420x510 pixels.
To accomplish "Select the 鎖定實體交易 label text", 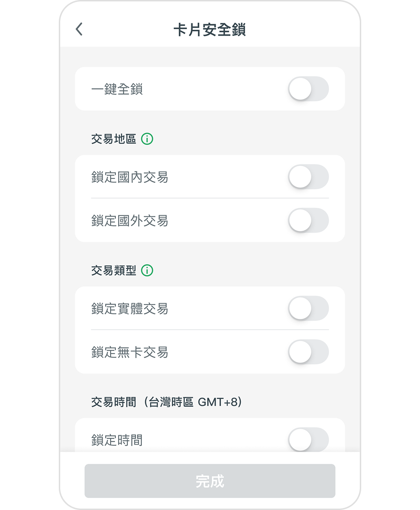I will click(130, 309).
